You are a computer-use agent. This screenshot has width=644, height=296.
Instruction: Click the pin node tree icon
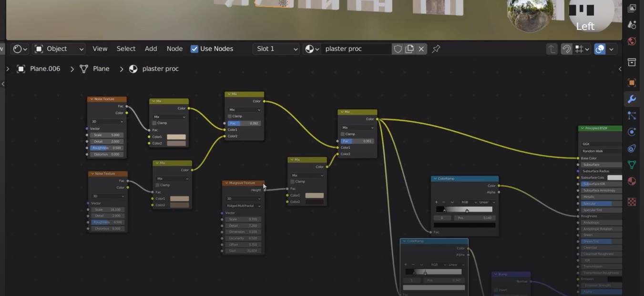436,49
